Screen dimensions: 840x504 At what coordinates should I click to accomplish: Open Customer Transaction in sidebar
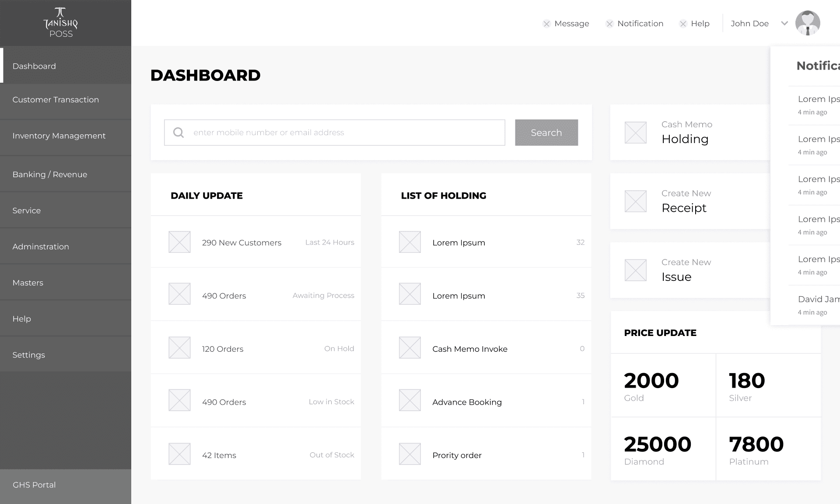[66, 100]
